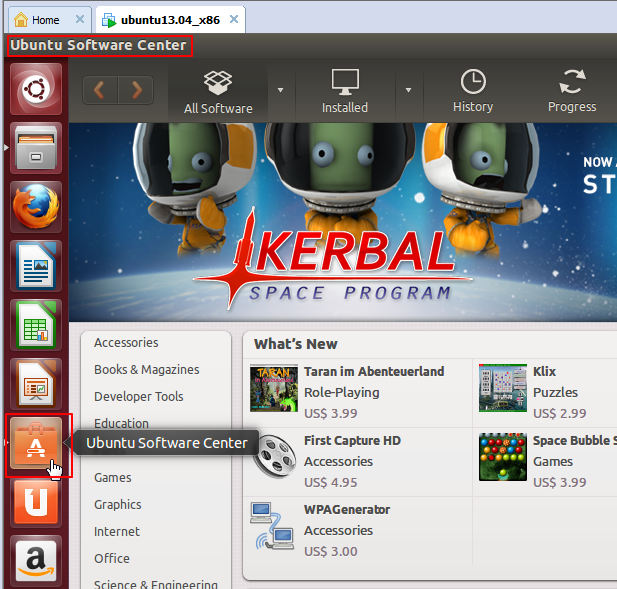
Task: Select the Developer Tools category
Action: click(x=139, y=397)
